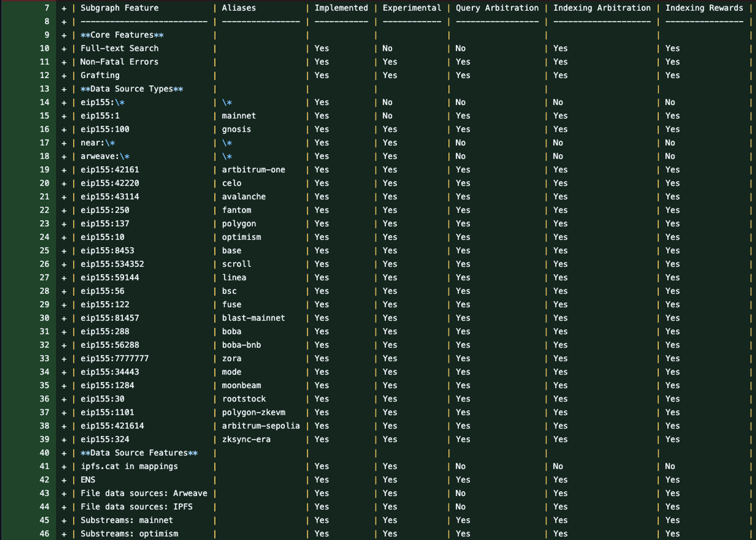The width and height of the screenshot is (756, 540).
Task: Click the Yes value in Grafting's Experimental column
Action: (390, 75)
